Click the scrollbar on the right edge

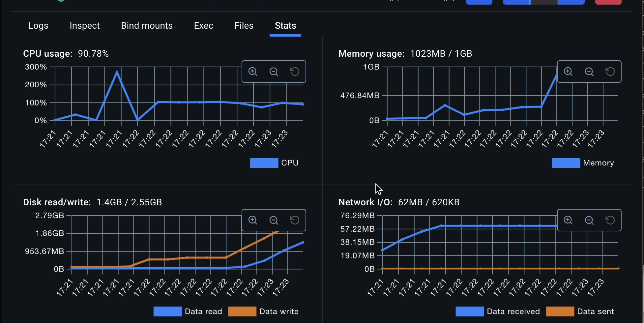coord(642,99)
